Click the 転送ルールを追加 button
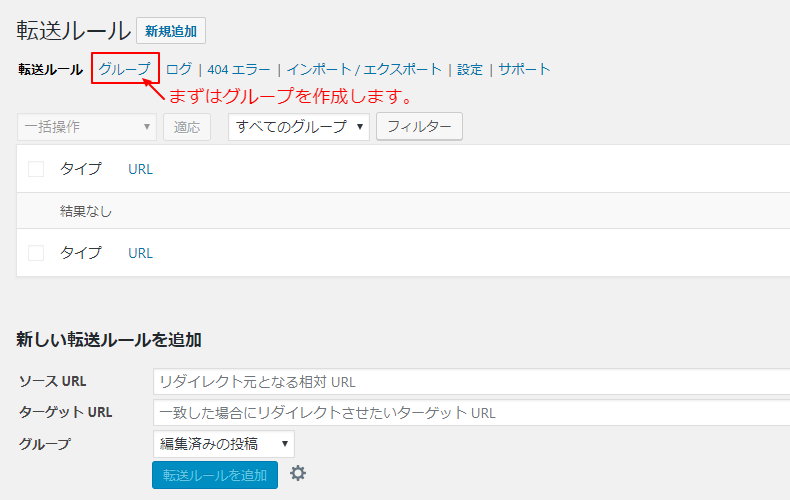This screenshot has width=790, height=500. (215, 475)
